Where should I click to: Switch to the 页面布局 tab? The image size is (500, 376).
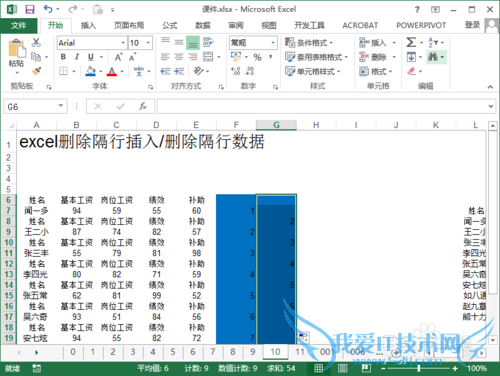129,25
